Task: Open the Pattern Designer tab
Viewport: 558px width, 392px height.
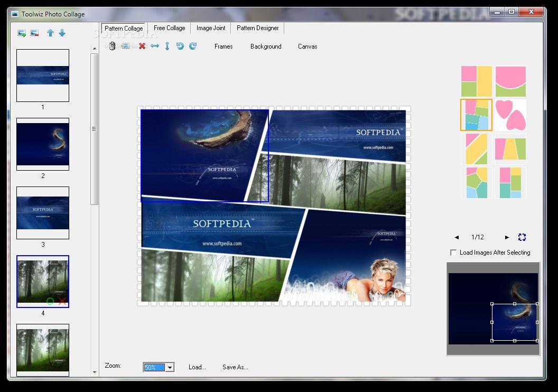Action: point(258,28)
